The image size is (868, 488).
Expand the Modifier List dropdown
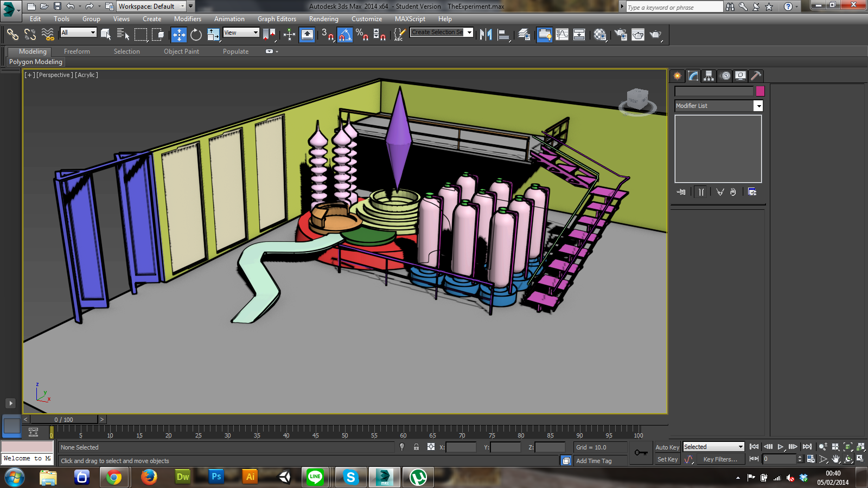758,106
